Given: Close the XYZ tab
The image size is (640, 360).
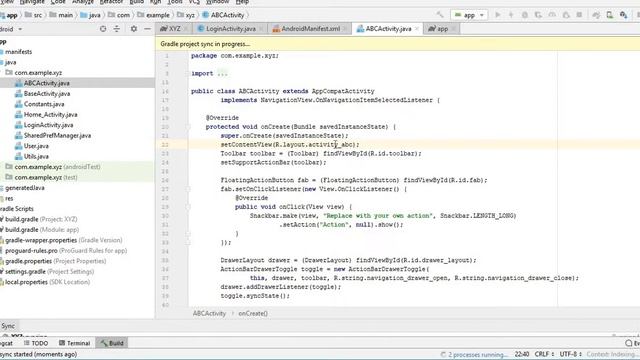Looking at the screenshot, I should [186, 29].
